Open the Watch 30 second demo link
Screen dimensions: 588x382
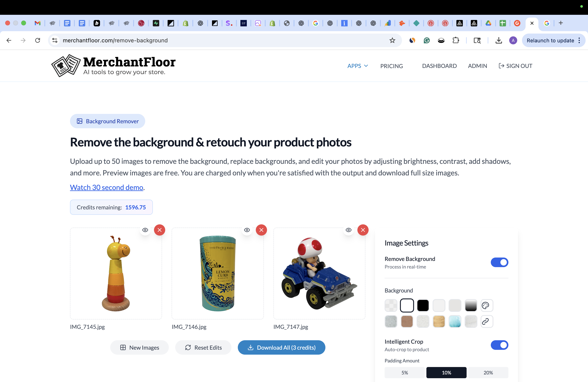pyautogui.click(x=106, y=188)
